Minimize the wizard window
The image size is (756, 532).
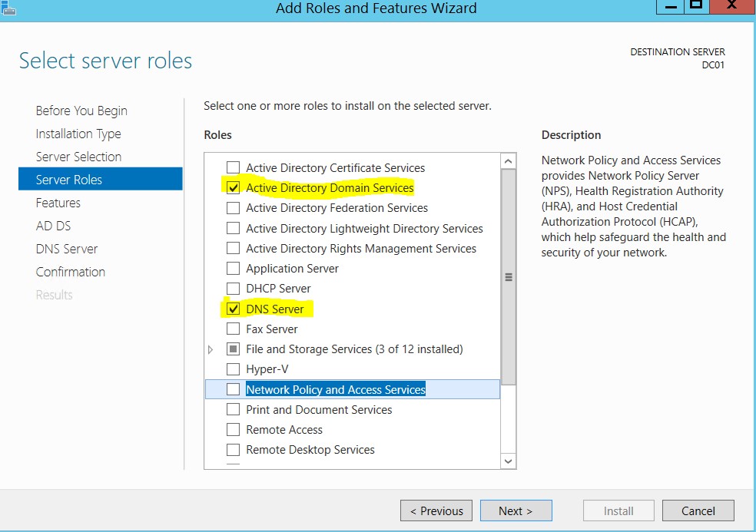click(671, 6)
